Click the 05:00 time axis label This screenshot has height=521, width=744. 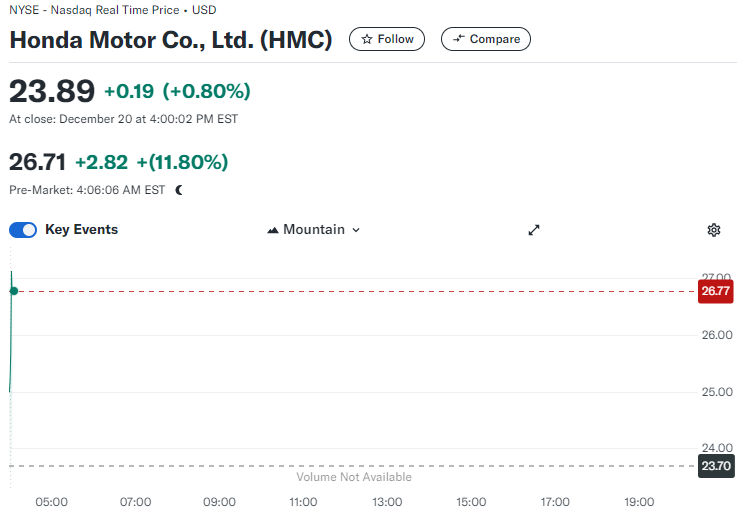click(x=52, y=502)
